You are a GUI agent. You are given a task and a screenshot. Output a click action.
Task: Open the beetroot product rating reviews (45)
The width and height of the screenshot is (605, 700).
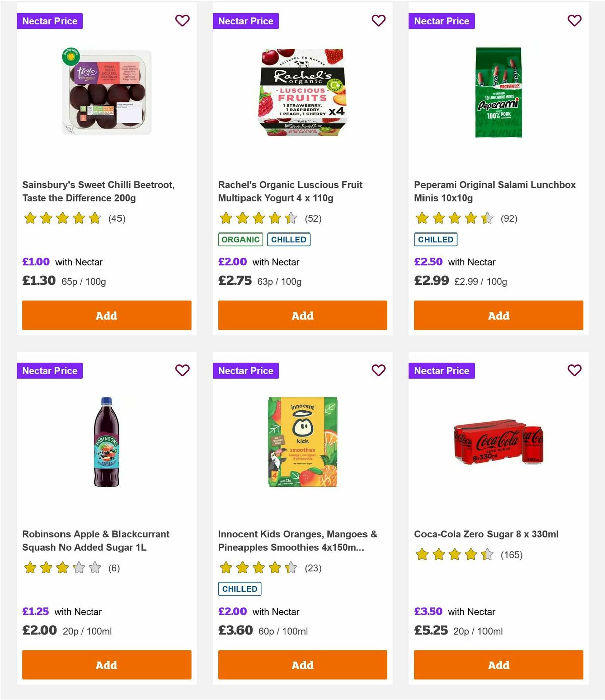coord(117,219)
